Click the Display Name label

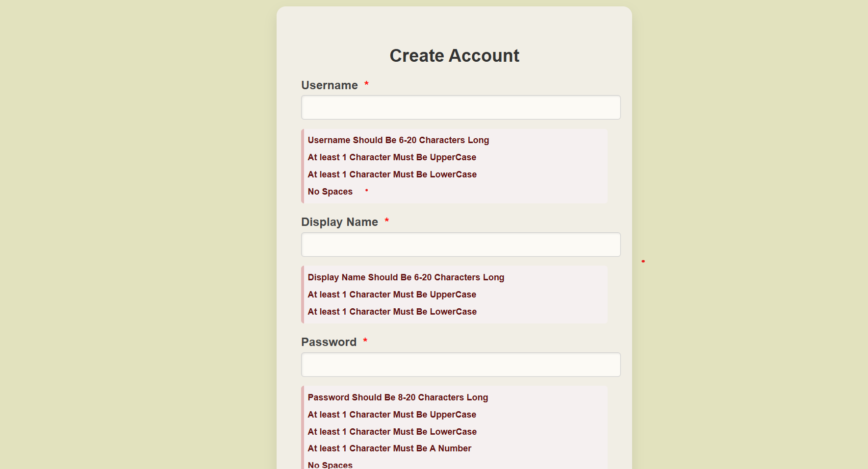pos(339,222)
